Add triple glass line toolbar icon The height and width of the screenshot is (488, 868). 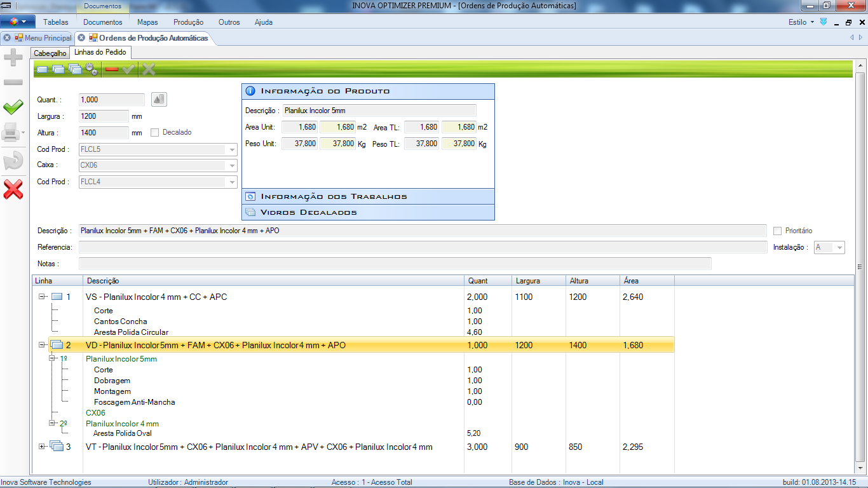[x=75, y=69]
